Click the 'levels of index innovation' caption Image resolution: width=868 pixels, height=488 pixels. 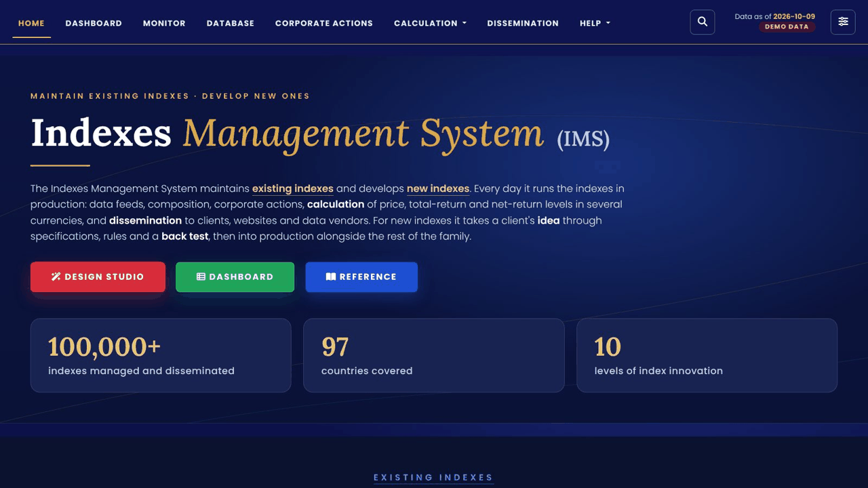click(x=658, y=371)
